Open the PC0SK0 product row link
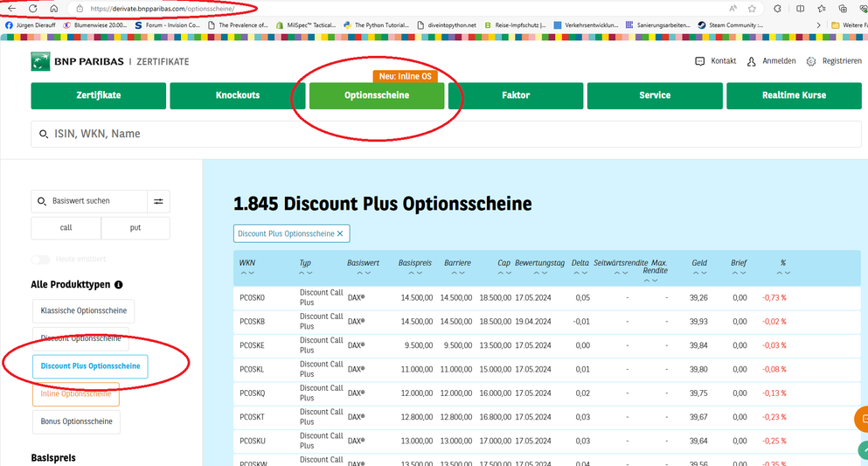 coord(252,298)
